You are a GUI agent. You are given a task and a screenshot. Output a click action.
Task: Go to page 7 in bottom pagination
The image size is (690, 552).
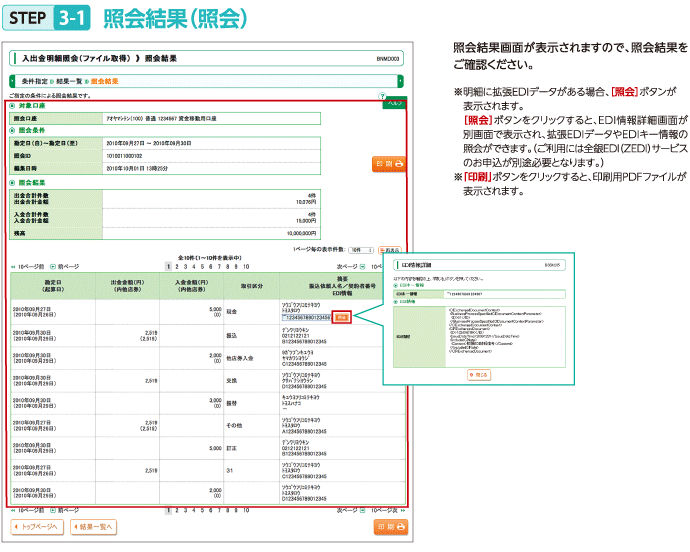click(219, 510)
